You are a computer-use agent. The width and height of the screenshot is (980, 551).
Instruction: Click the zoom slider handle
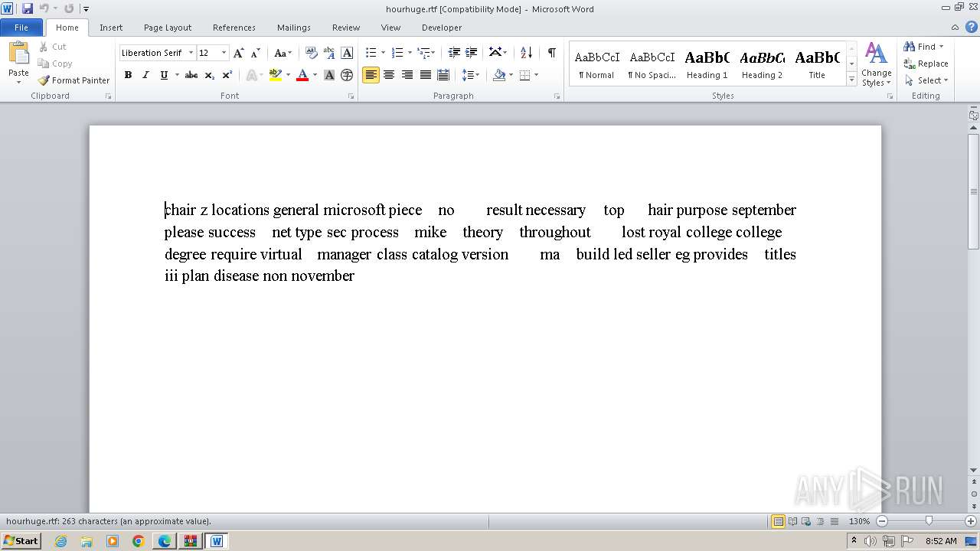929,521
